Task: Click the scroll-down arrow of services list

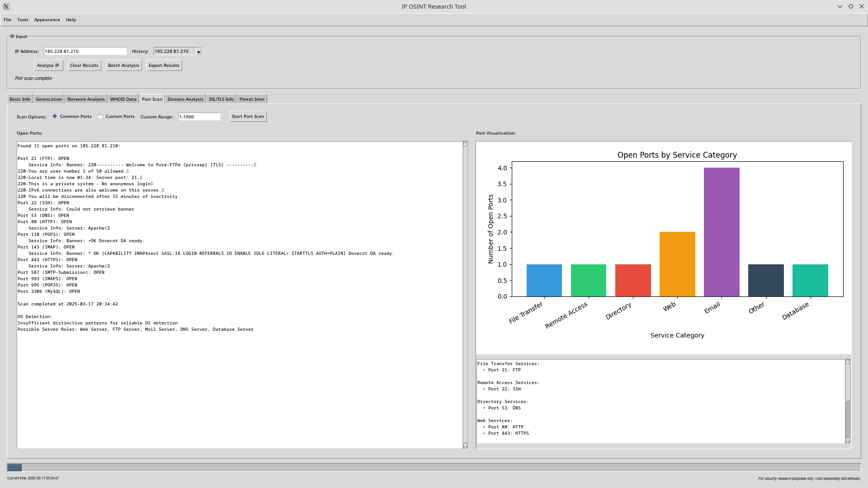Action: click(848, 441)
